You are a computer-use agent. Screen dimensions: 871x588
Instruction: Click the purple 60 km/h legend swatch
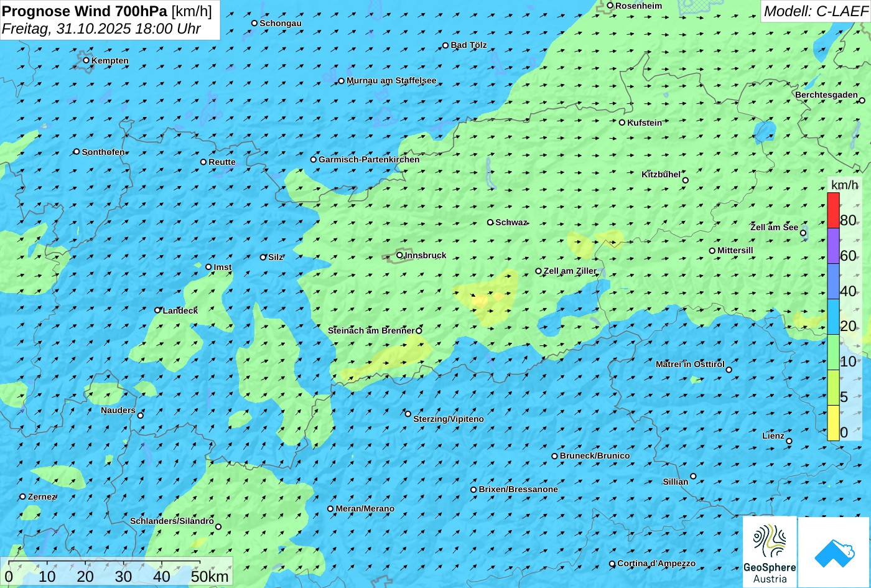click(833, 246)
